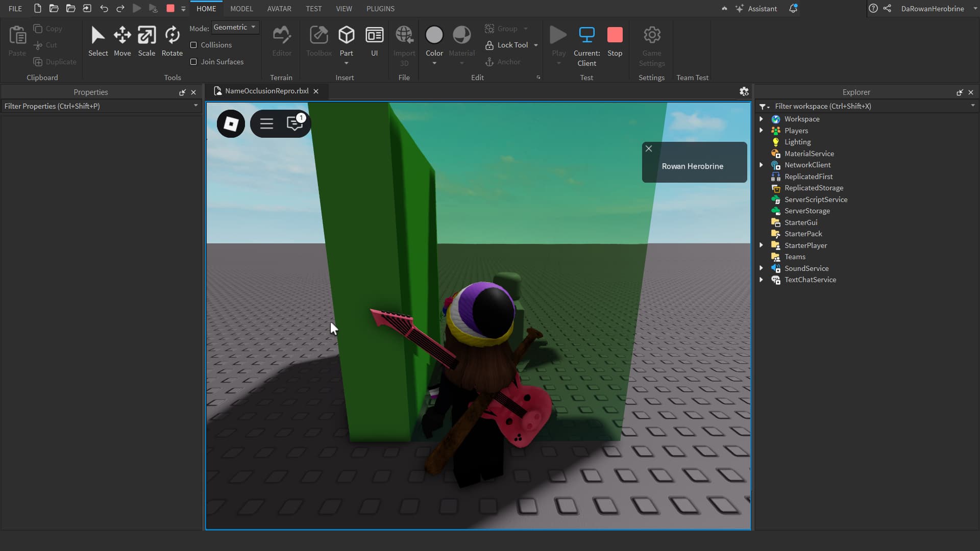Expand the SoundService tree node

coord(761,268)
